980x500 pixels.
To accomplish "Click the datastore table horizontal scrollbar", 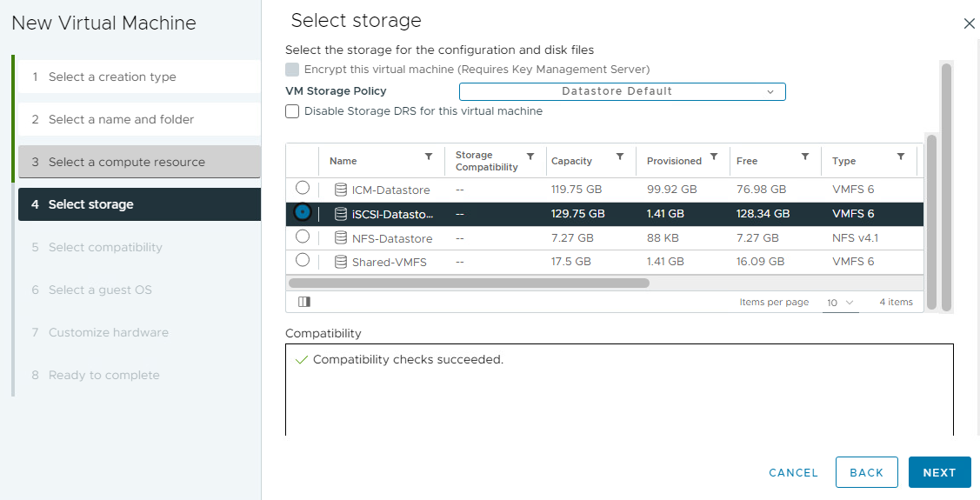I will tap(469, 283).
